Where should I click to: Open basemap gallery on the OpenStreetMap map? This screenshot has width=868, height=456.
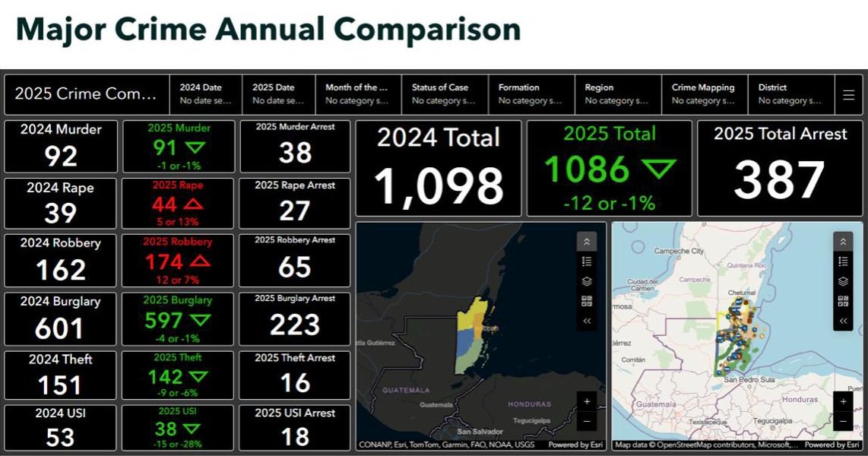(x=843, y=301)
